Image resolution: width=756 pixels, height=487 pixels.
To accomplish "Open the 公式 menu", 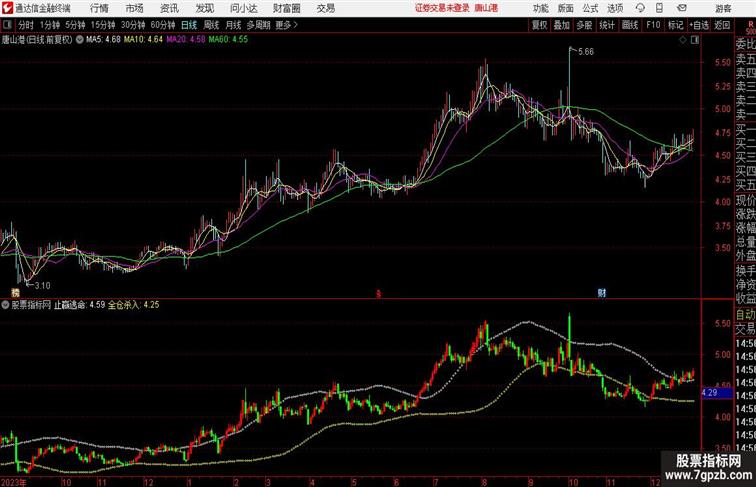I will click(590, 8).
